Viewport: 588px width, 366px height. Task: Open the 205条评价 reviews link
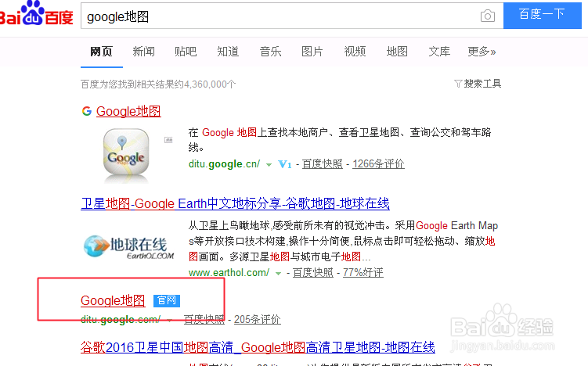258,320
